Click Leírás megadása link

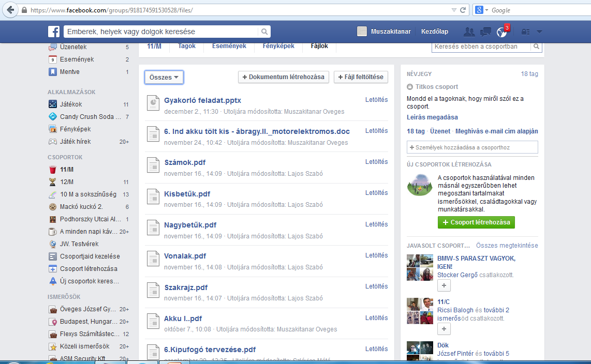[x=432, y=117]
